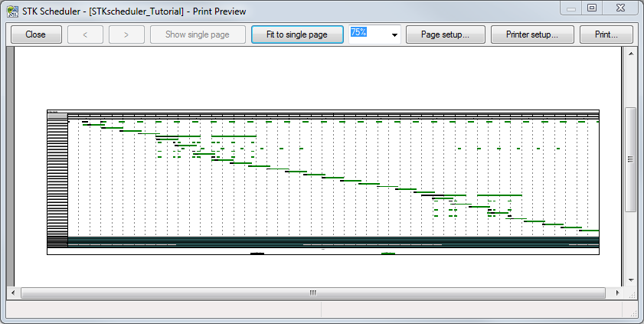Image resolution: width=644 pixels, height=324 pixels.
Task: Close the print preview with Close button
Action: tap(35, 34)
